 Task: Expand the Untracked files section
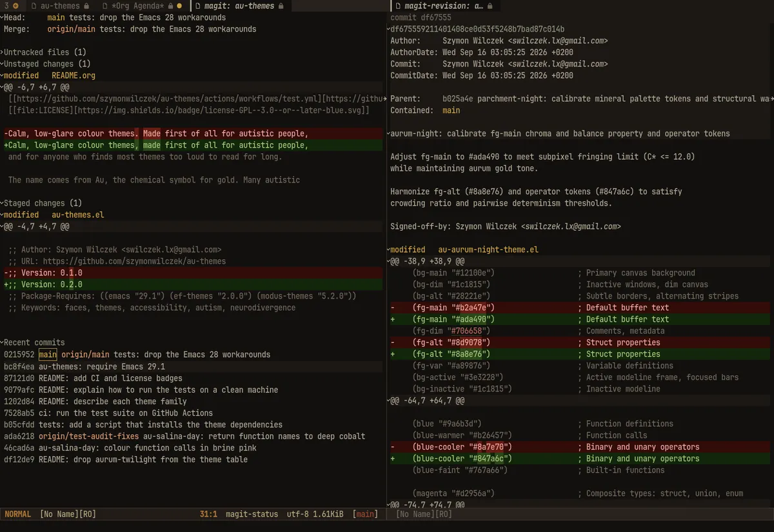(2, 52)
